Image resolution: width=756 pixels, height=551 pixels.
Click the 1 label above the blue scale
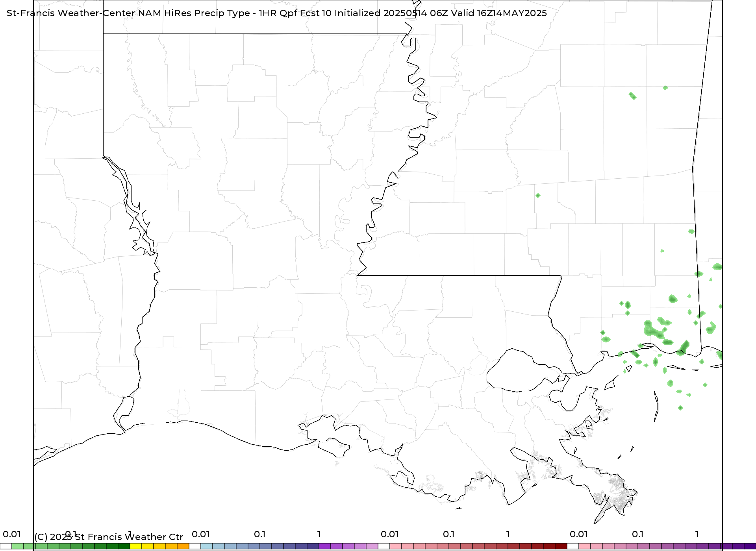(319, 534)
